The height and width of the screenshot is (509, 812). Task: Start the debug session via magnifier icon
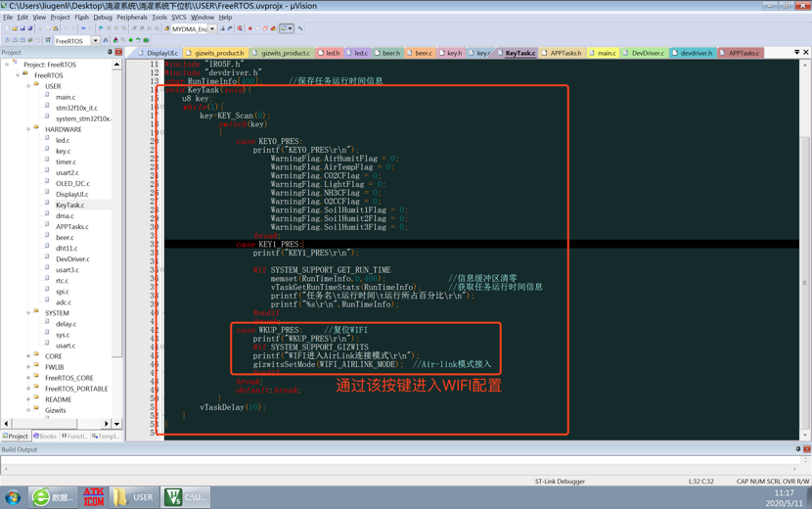coord(240,28)
